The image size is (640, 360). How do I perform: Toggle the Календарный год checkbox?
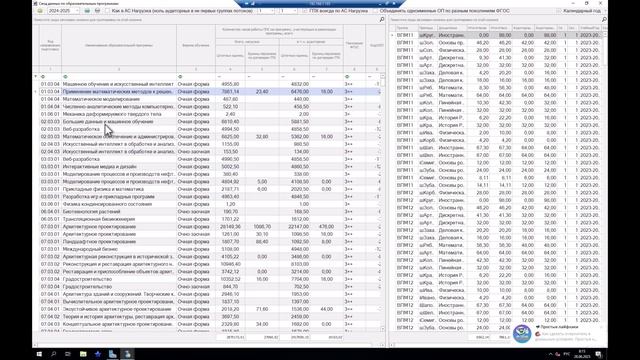coord(559,11)
